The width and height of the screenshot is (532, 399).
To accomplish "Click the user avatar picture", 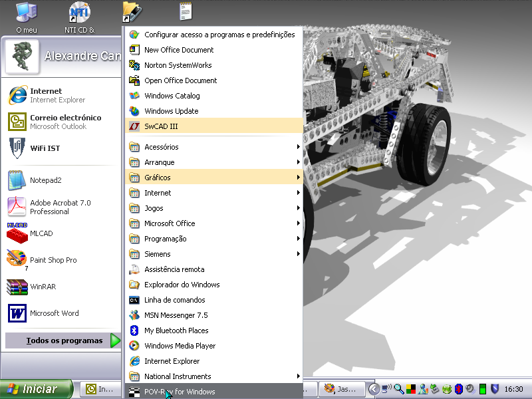I will 23,57.
